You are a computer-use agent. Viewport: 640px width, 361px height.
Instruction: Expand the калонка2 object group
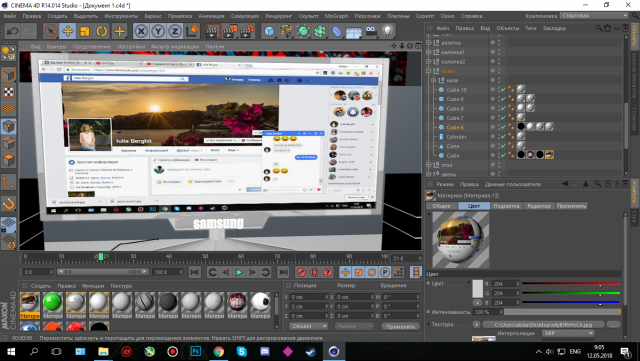429,61
